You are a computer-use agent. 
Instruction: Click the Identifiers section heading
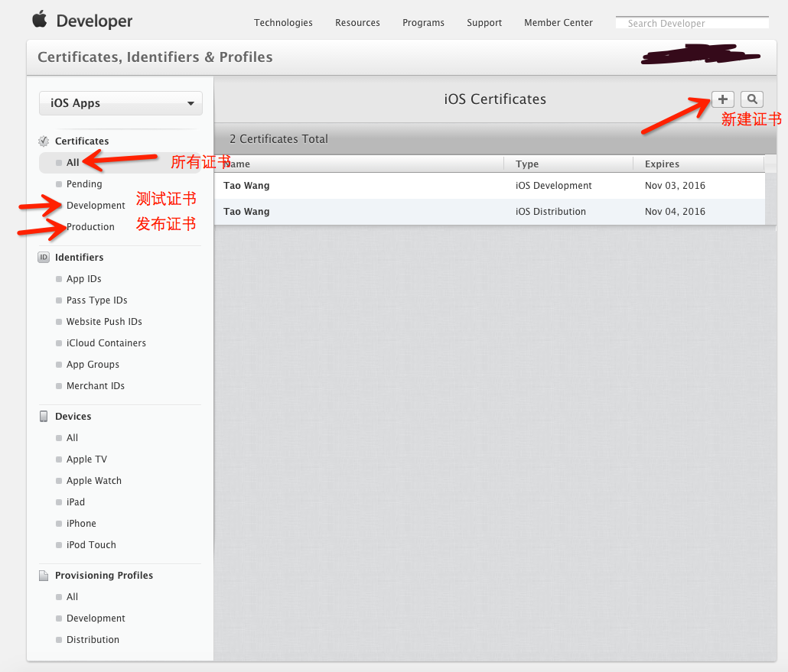(x=80, y=257)
